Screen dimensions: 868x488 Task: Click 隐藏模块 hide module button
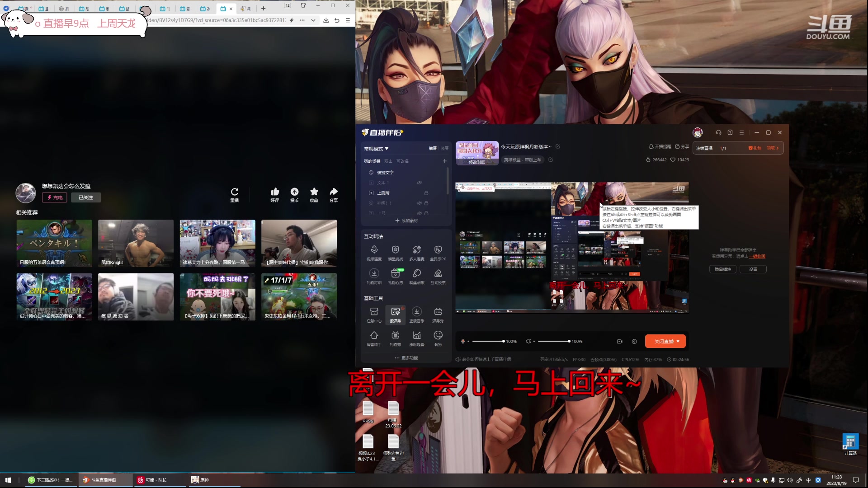pos(722,269)
